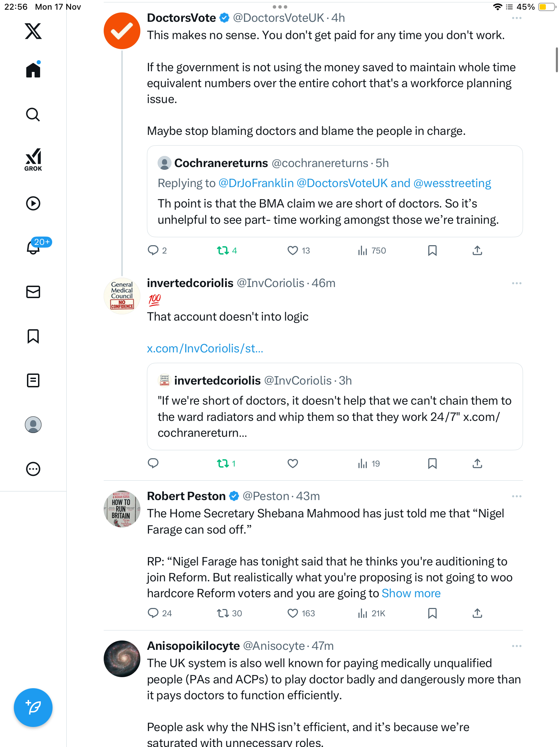Viewport: 560px width, 747px height.
Task: Open more options for the Anisopoikilocyte post
Action: click(516, 646)
